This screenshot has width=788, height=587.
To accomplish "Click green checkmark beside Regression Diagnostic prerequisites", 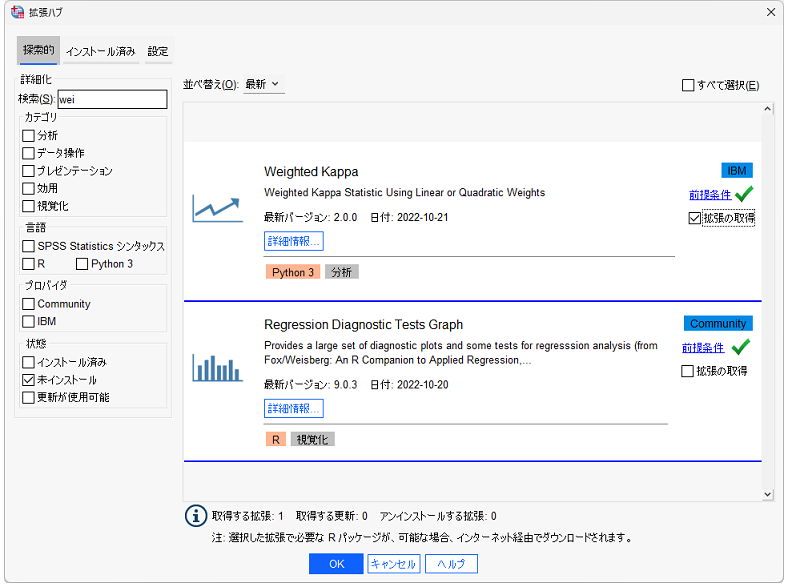I will pos(740,348).
